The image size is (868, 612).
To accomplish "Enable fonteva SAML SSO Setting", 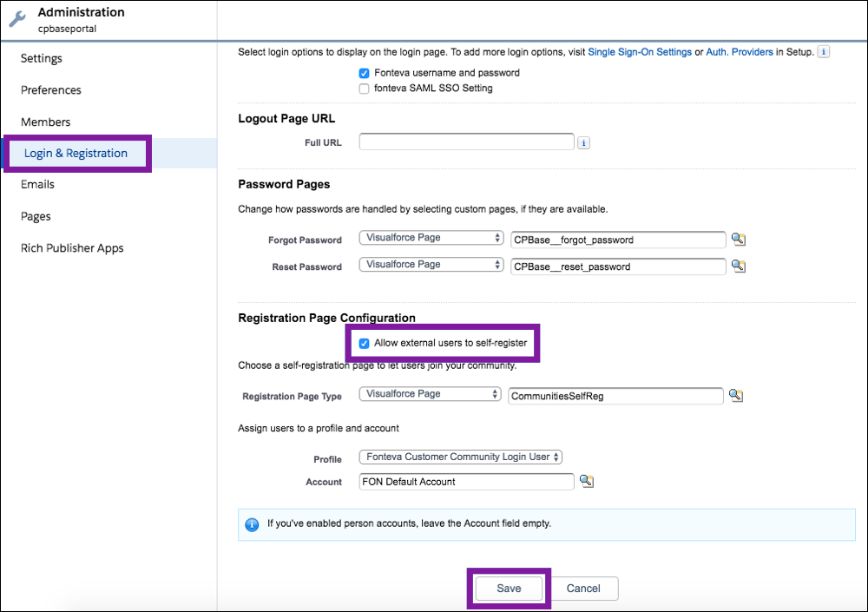I will (364, 88).
